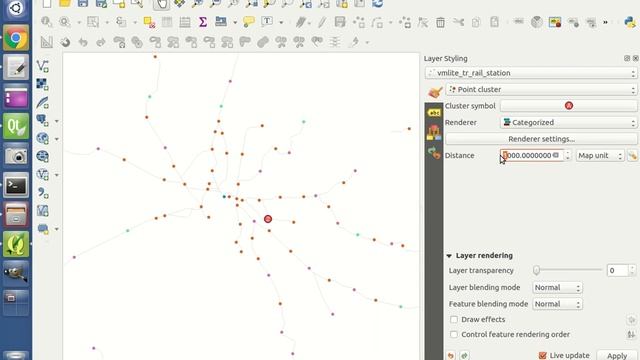Open the Point cluster renderer dropdown
This screenshot has height=360, width=640.
tap(541, 89)
